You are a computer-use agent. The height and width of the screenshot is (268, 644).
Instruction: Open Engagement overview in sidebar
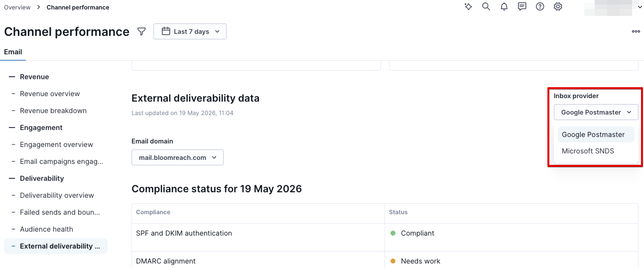tap(56, 144)
